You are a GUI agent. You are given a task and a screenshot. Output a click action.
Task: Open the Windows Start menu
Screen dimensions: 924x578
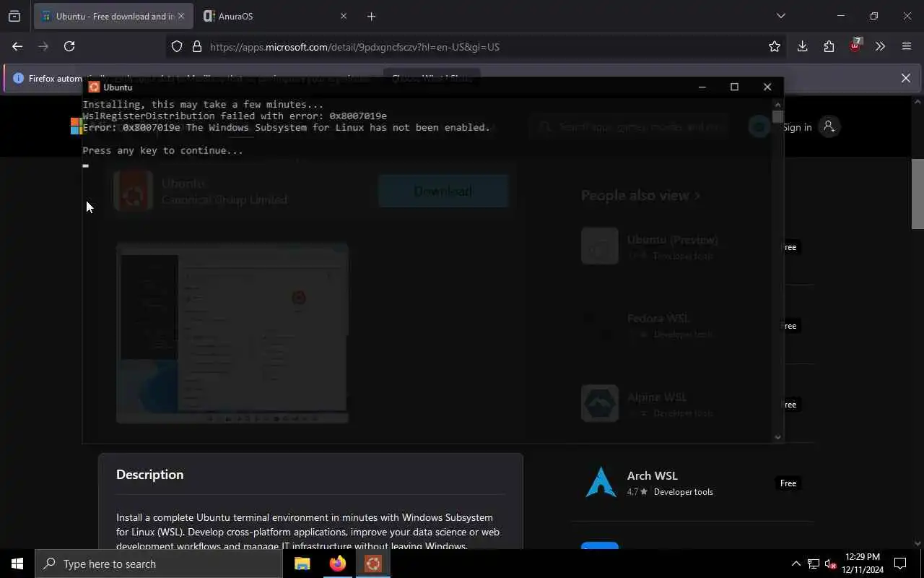click(17, 564)
